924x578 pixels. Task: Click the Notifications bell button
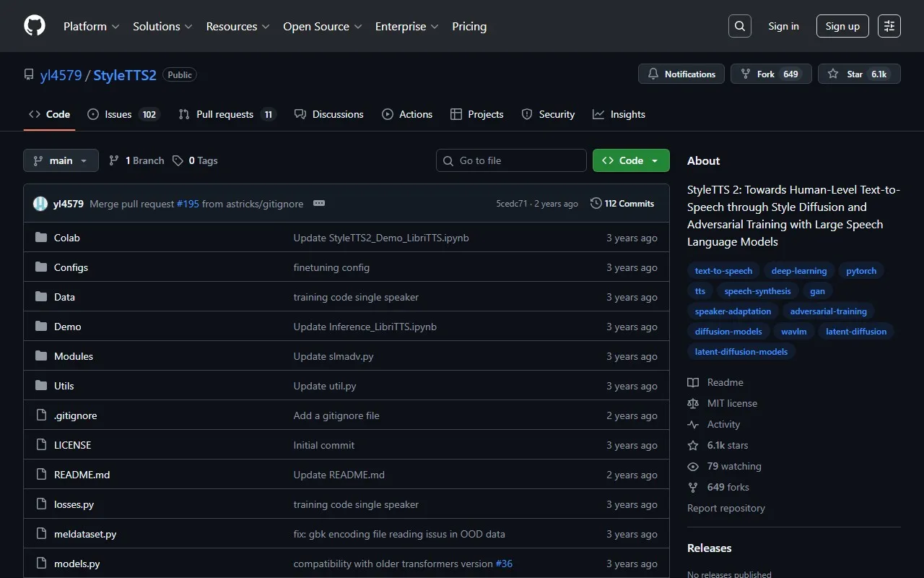click(681, 74)
